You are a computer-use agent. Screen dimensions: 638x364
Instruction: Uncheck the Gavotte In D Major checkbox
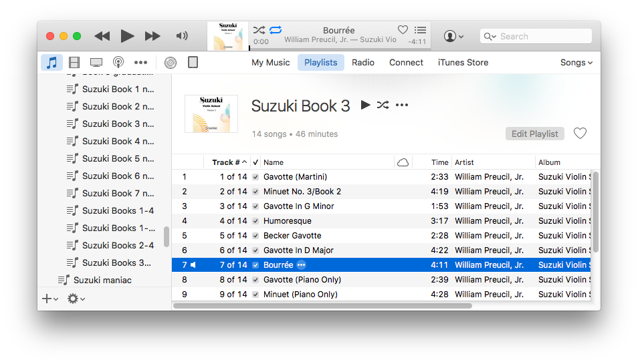[255, 250]
